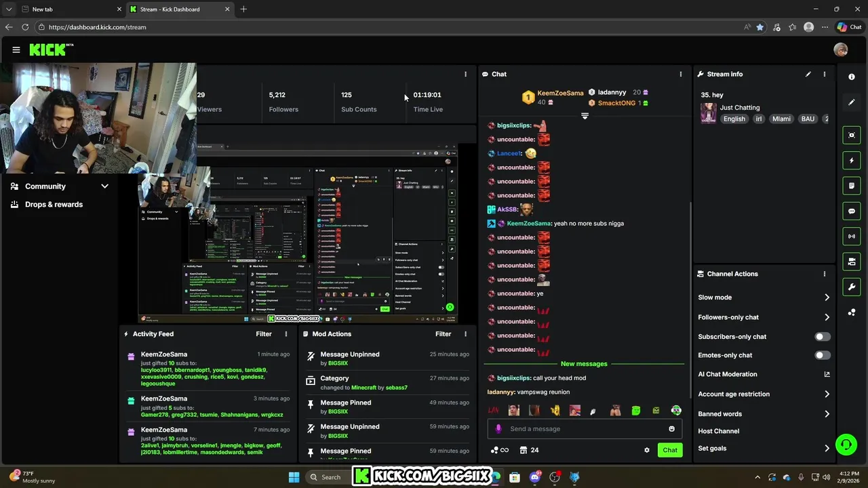Image resolution: width=868 pixels, height=488 pixels.
Task: Open a new browser tab with plus
Action: click(243, 9)
